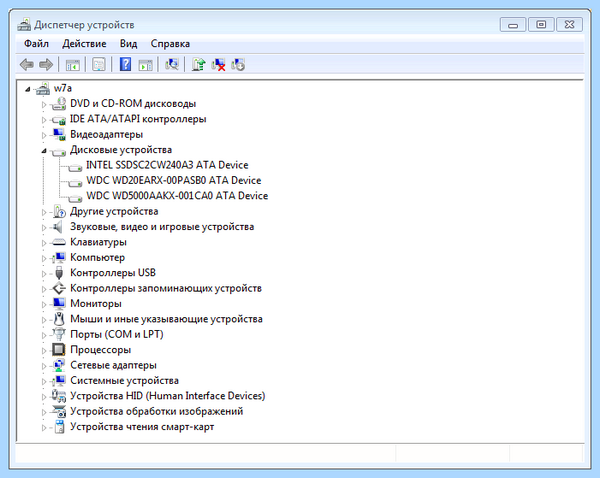Image resolution: width=600 pixels, height=478 pixels.
Task: Open the Действие menu
Action: point(84,44)
